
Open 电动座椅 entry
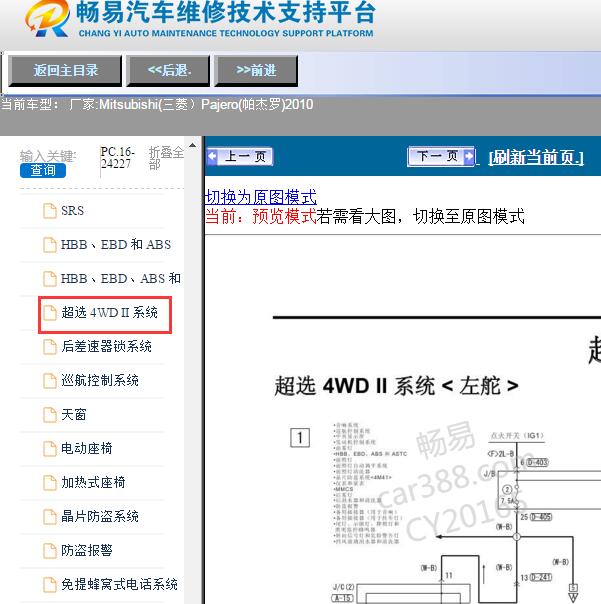pos(87,448)
